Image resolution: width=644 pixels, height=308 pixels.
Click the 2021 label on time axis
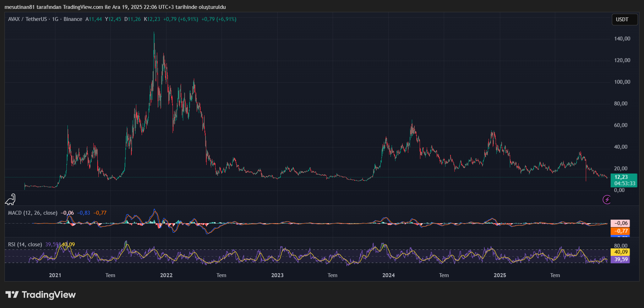click(x=55, y=275)
